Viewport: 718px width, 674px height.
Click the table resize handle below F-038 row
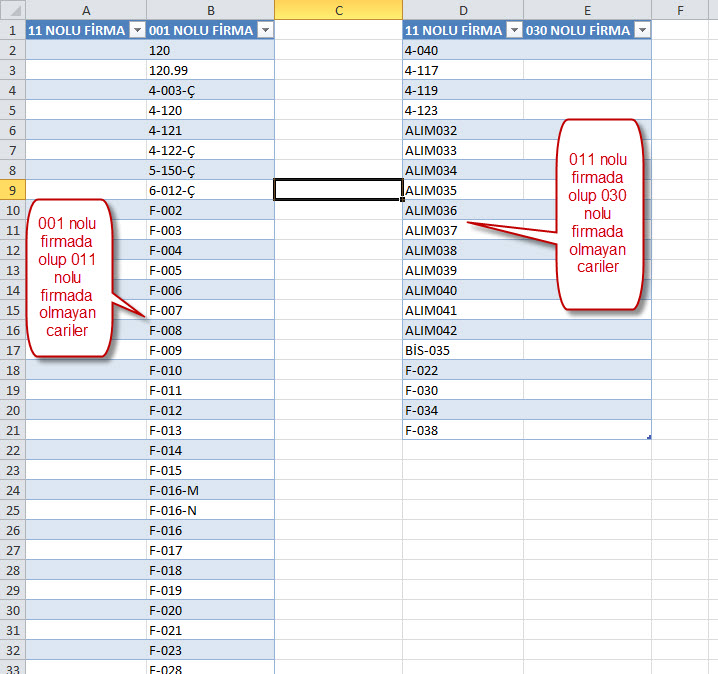point(649,437)
